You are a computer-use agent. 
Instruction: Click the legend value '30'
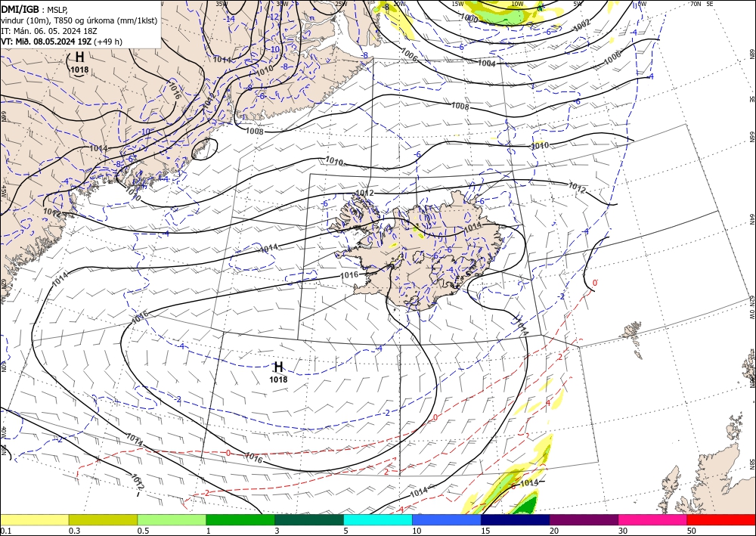pos(623,531)
